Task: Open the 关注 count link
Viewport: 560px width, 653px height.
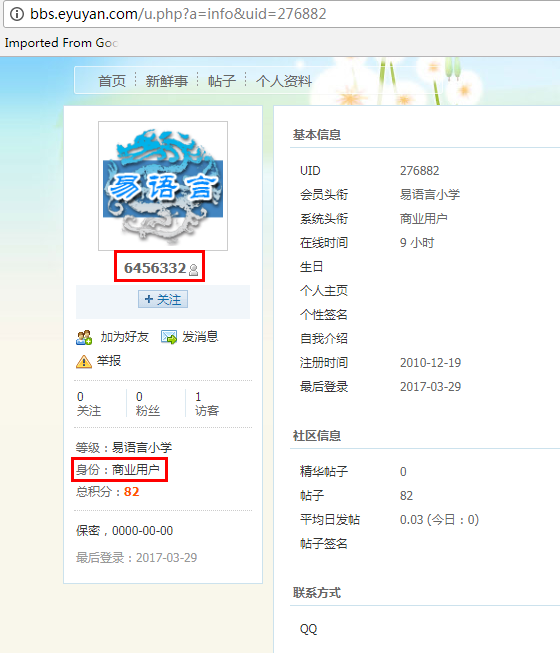Action: click(x=89, y=404)
